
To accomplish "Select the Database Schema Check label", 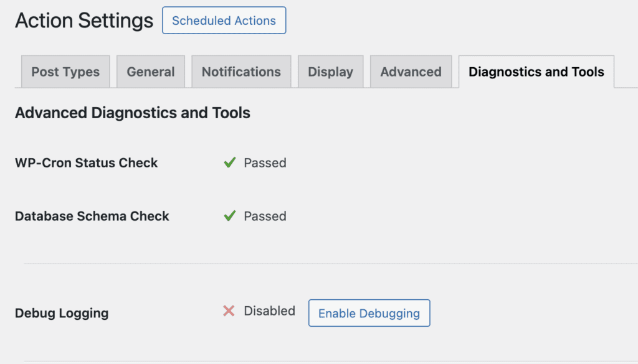I will 92,217.
